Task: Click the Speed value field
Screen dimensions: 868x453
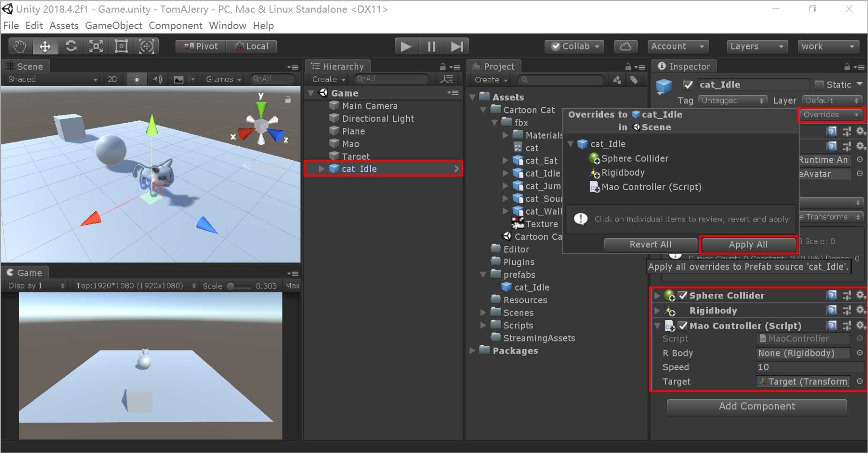Action: coord(810,367)
